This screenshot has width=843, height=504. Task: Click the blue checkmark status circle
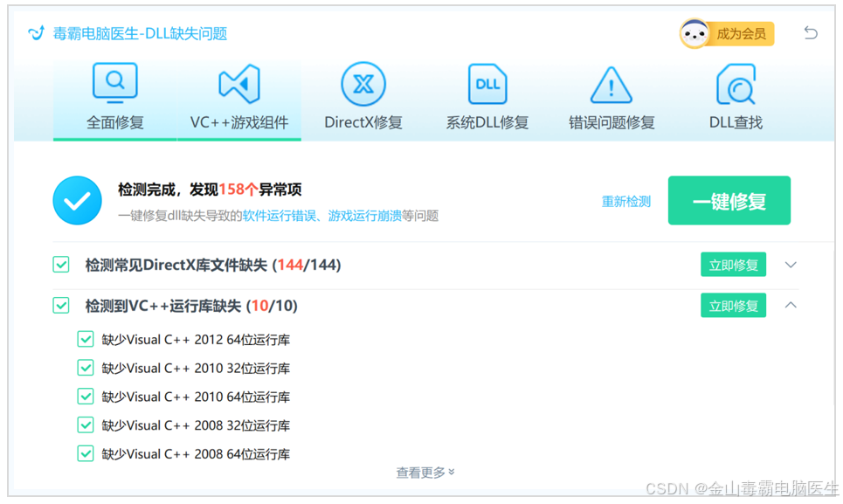coord(78,200)
